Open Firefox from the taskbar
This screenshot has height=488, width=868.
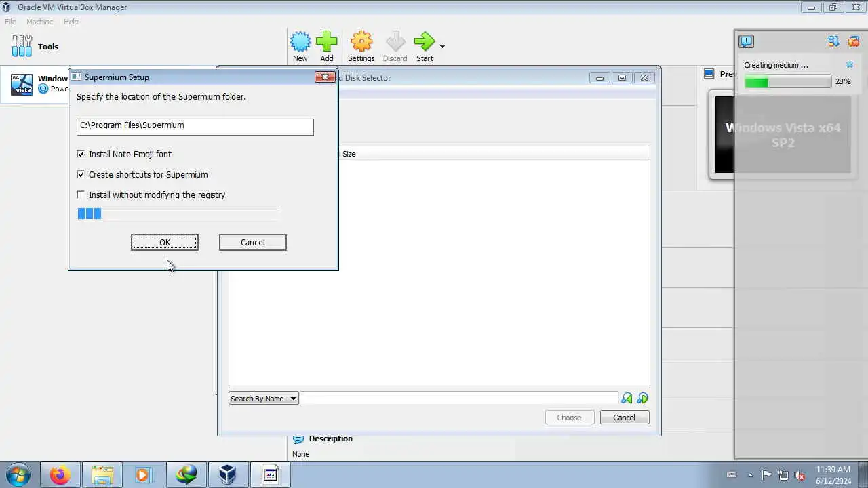(60, 475)
